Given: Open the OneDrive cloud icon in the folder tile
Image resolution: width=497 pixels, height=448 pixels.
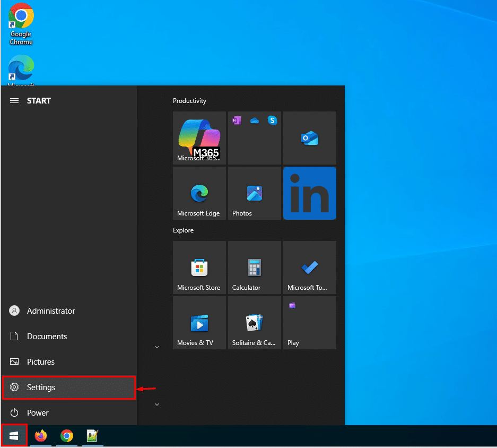Looking at the screenshot, I should pyautogui.click(x=255, y=120).
